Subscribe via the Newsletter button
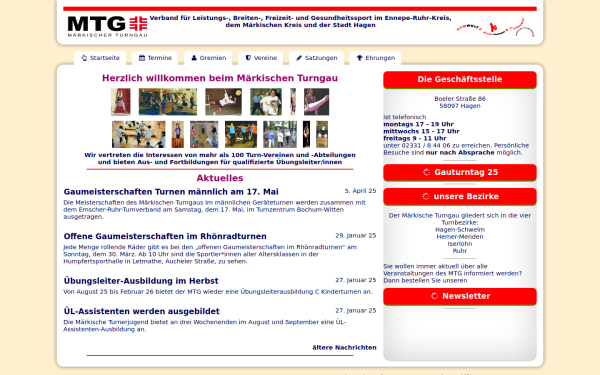600x375 pixels. 460,296
